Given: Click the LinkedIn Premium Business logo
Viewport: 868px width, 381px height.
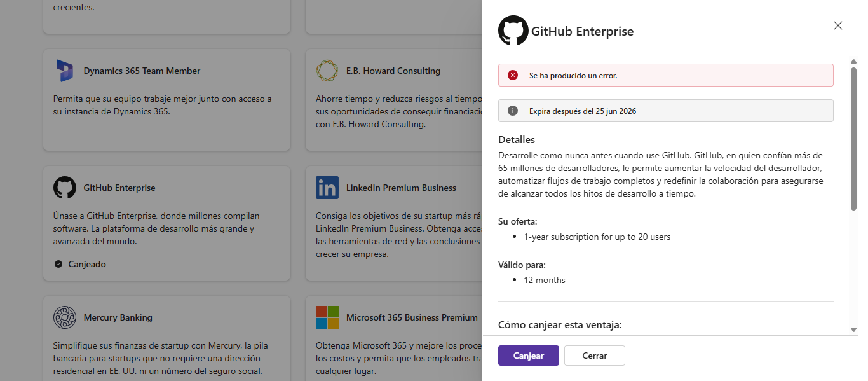Looking at the screenshot, I should point(327,188).
